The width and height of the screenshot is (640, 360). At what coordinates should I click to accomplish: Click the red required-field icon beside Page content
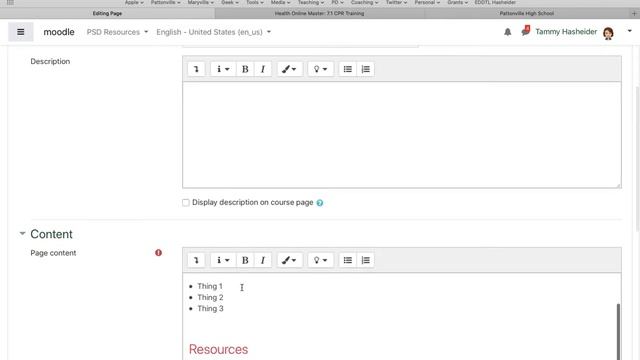pos(158,253)
